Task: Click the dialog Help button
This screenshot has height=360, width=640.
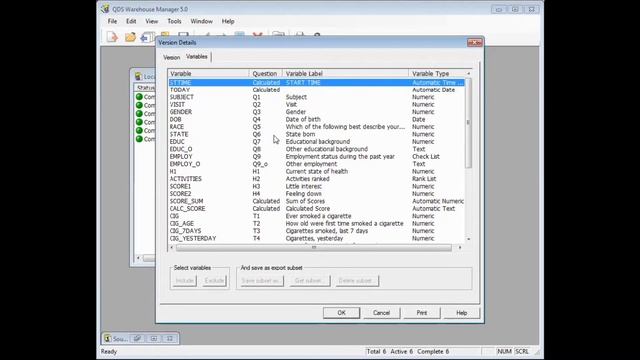Action: click(462, 313)
